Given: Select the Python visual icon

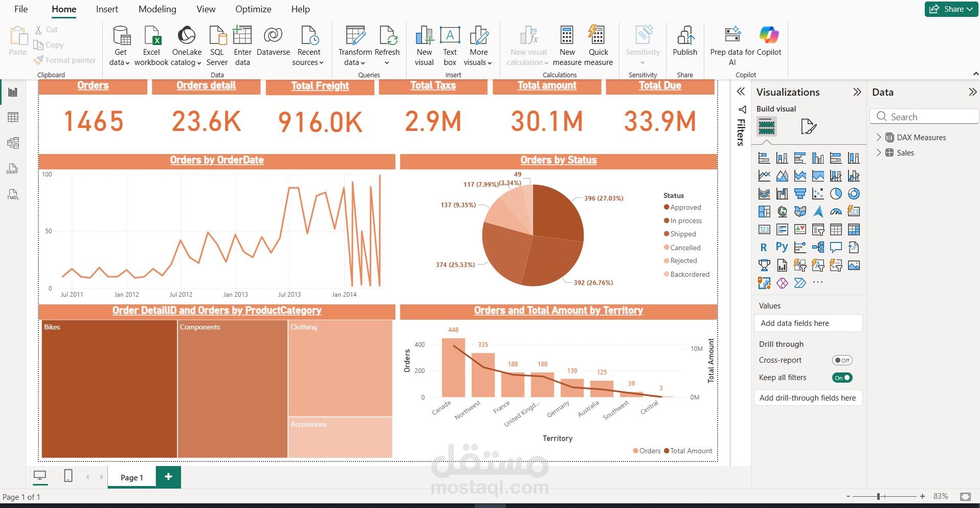Looking at the screenshot, I should 782,247.
